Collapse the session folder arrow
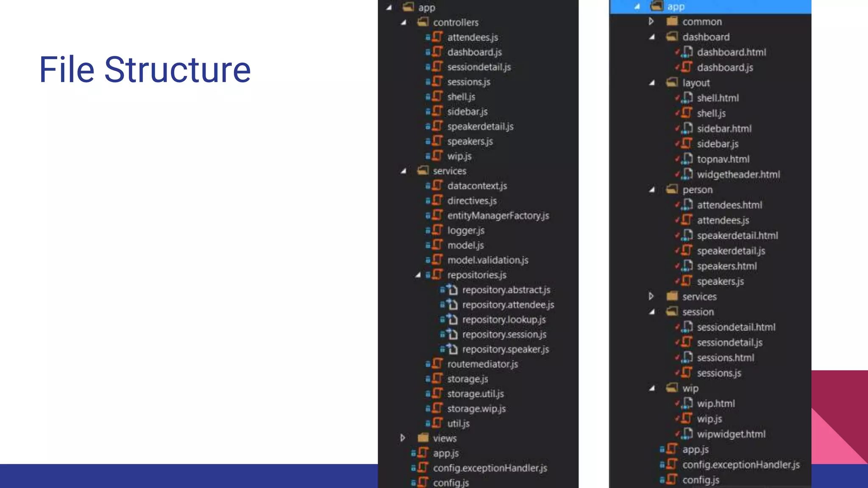This screenshot has width=868, height=488. click(652, 312)
